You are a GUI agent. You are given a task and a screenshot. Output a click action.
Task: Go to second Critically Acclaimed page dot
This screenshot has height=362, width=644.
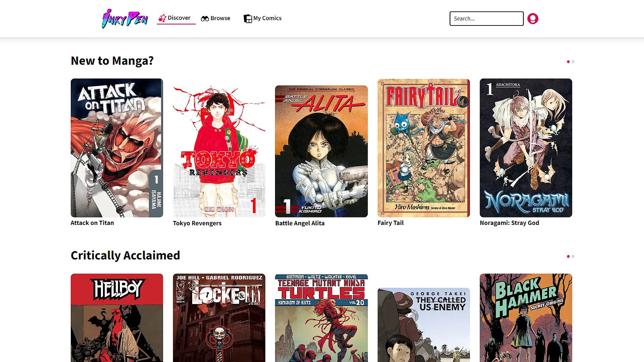click(573, 256)
